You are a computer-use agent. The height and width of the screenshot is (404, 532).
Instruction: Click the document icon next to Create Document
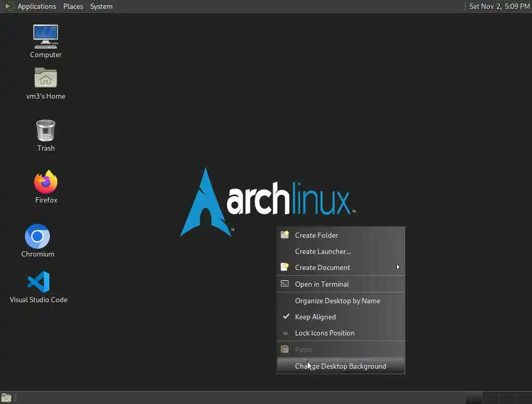pos(285,267)
